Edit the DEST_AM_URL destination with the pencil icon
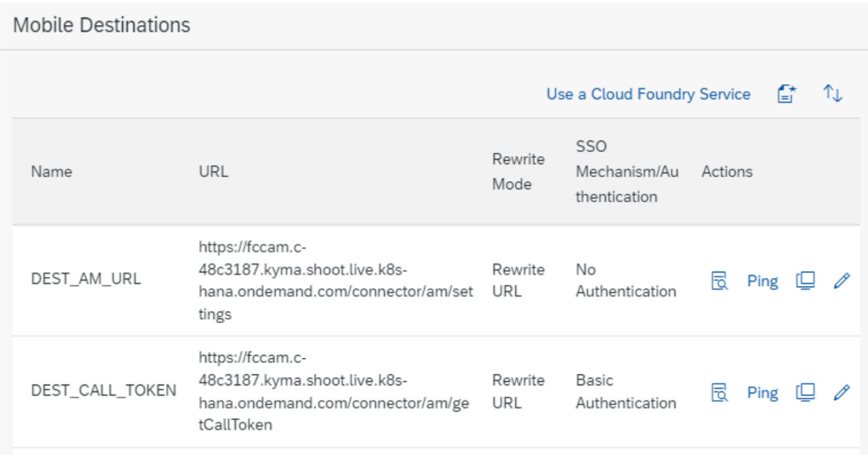 [x=842, y=281]
